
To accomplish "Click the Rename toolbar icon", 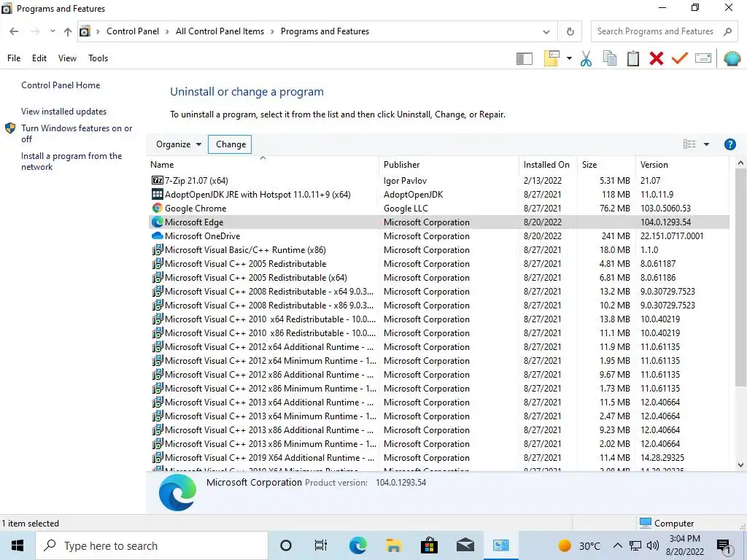I will click(x=703, y=58).
